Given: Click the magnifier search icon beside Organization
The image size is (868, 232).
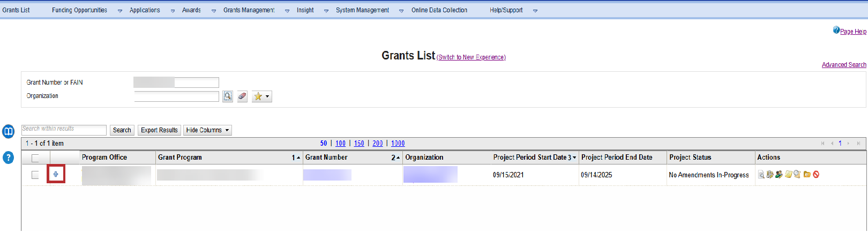Looking at the screenshot, I should point(228,96).
